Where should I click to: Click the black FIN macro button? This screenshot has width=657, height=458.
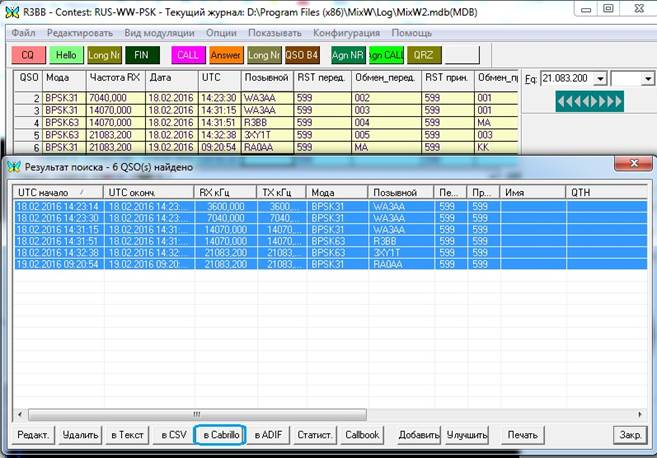point(142,54)
